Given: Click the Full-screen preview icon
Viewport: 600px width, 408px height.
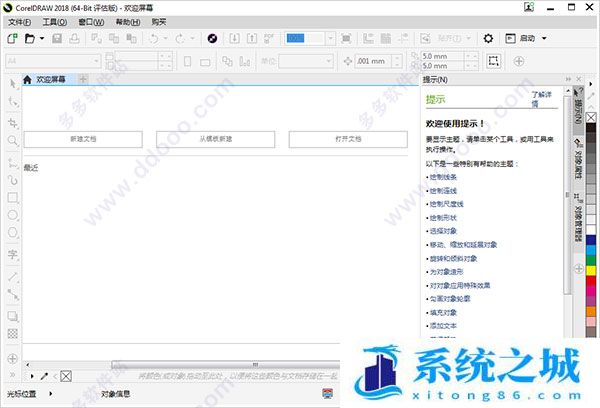Looking at the screenshot, I should (346, 38).
